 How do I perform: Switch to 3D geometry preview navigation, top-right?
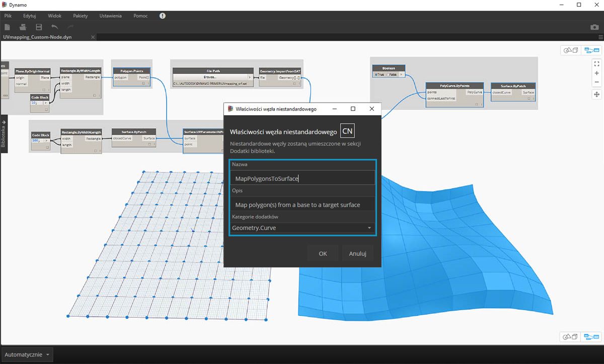click(570, 50)
